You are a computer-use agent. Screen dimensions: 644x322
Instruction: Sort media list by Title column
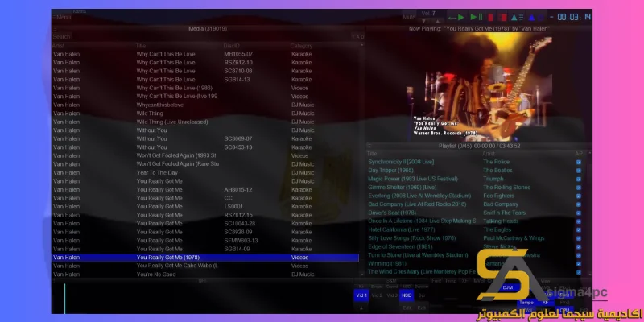pyautogui.click(x=141, y=46)
